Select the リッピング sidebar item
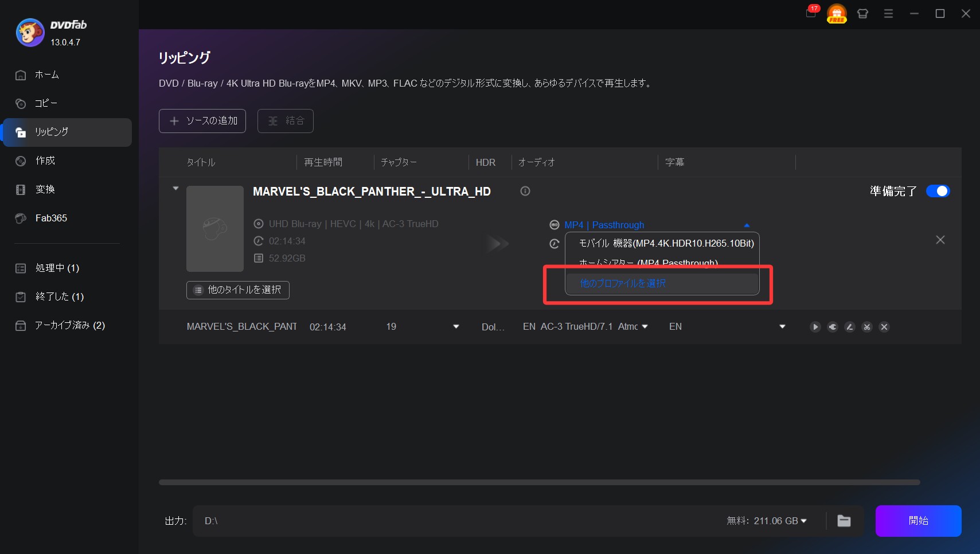Image resolution: width=980 pixels, height=554 pixels. [67, 132]
